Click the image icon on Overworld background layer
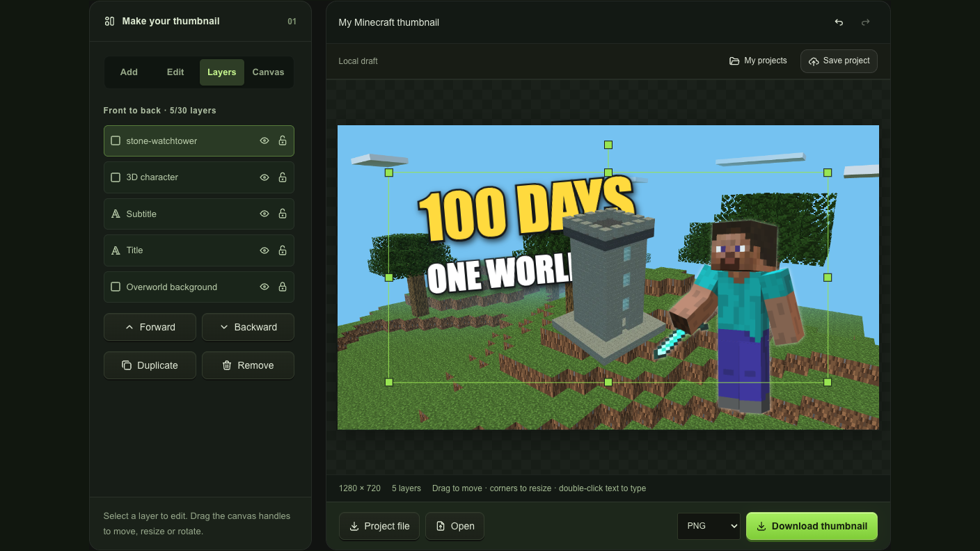Screen dimensions: 980x551 [116, 287]
